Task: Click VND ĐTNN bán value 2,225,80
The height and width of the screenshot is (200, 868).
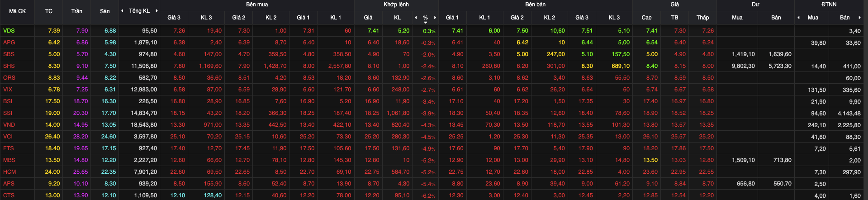Action: 849,125
